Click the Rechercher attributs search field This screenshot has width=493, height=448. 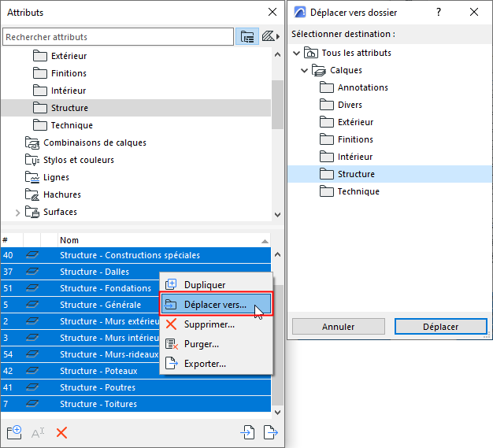point(118,37)
